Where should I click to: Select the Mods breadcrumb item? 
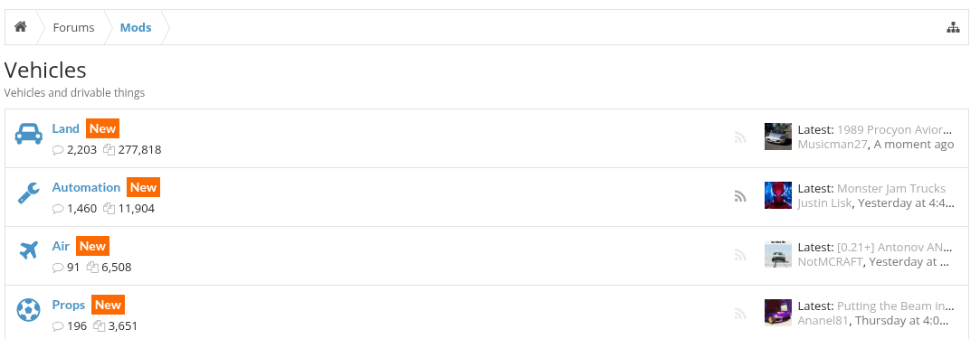click(136, 27)
